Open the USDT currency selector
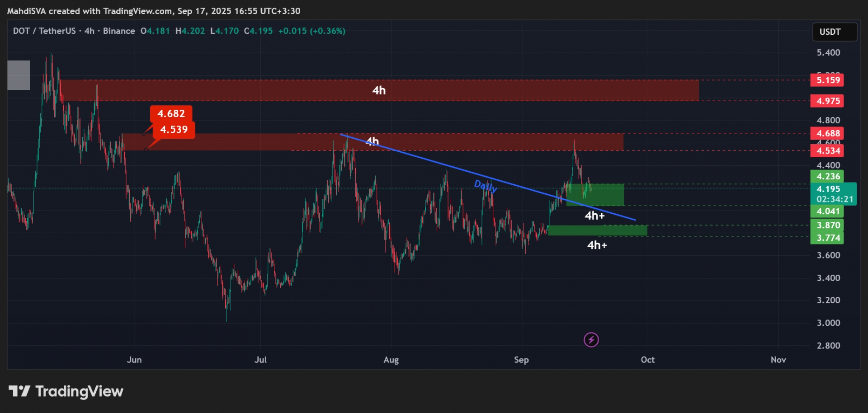The image size is (868, 413). pos(834,32)
